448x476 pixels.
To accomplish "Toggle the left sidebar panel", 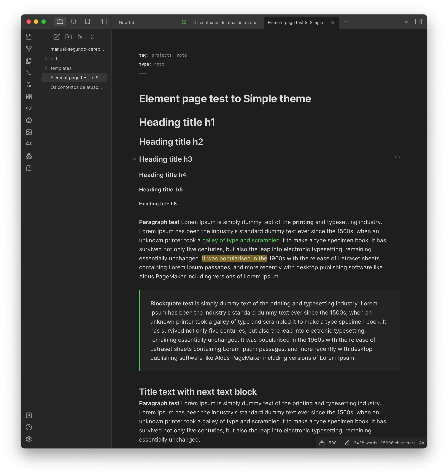I will [x=103, y=22].
